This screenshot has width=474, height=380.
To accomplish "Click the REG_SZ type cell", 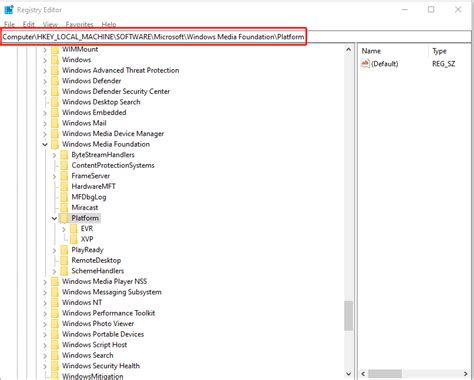I will 443,64.
